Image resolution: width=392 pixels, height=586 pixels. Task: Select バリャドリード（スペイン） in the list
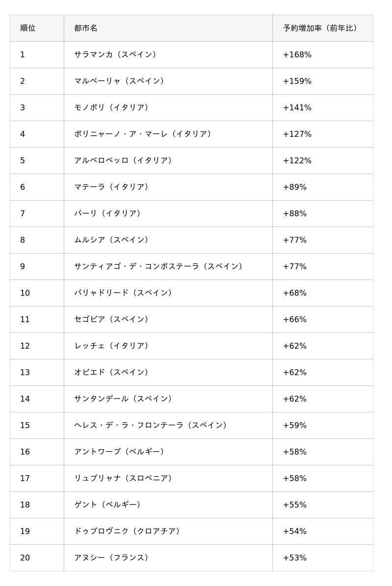tap(124, 293)
